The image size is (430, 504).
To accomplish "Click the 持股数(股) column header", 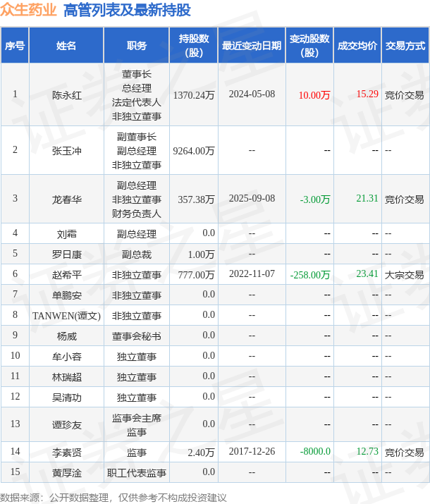I will [194, 45].
